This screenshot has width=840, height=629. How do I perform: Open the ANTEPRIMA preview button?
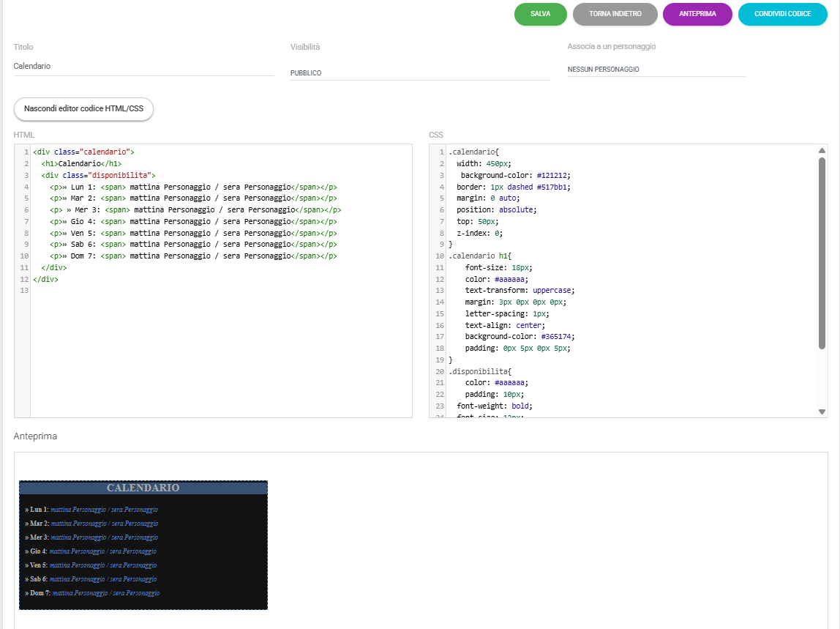tap(697, 14)
